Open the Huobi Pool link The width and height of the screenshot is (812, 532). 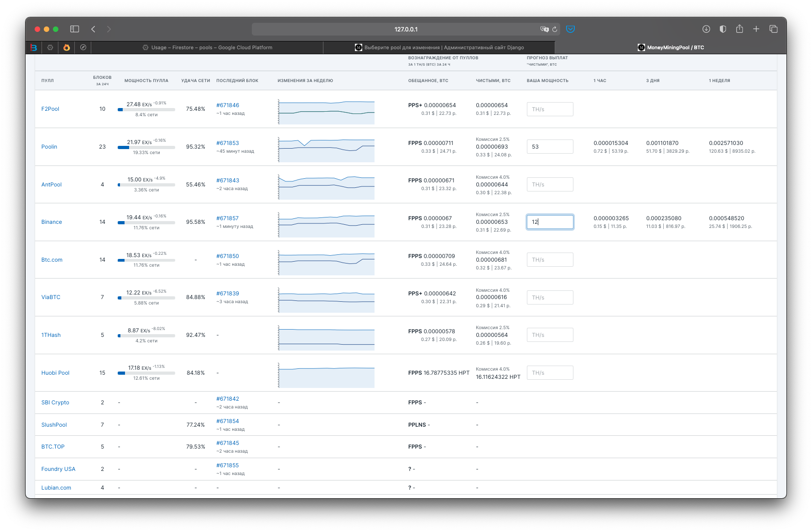click(x=55, y=373)
